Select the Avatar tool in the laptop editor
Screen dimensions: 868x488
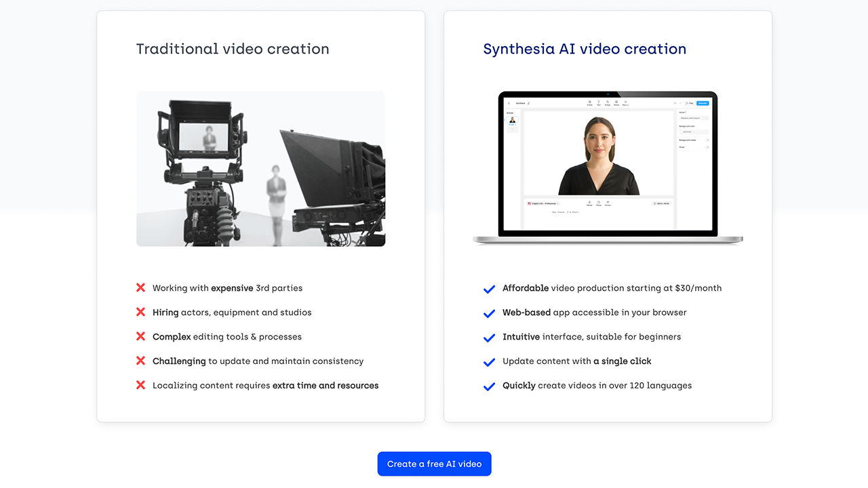589,103
